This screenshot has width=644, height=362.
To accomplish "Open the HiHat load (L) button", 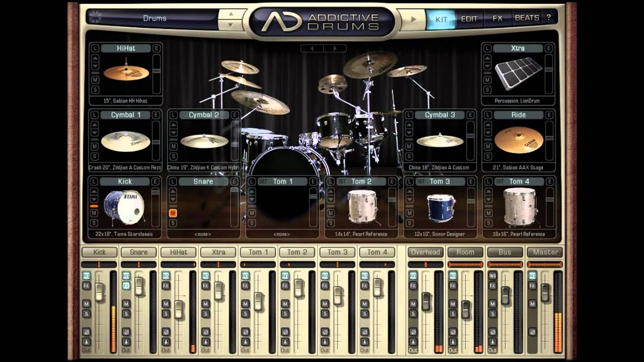I will coord(95,48).
